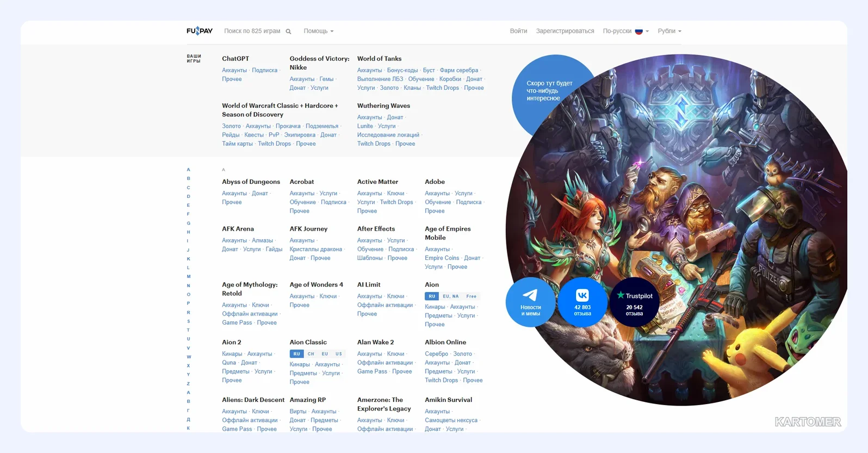Select the Free server for Aion
Image resolution: width=868 pixels, height=453 pixels.
472,296
